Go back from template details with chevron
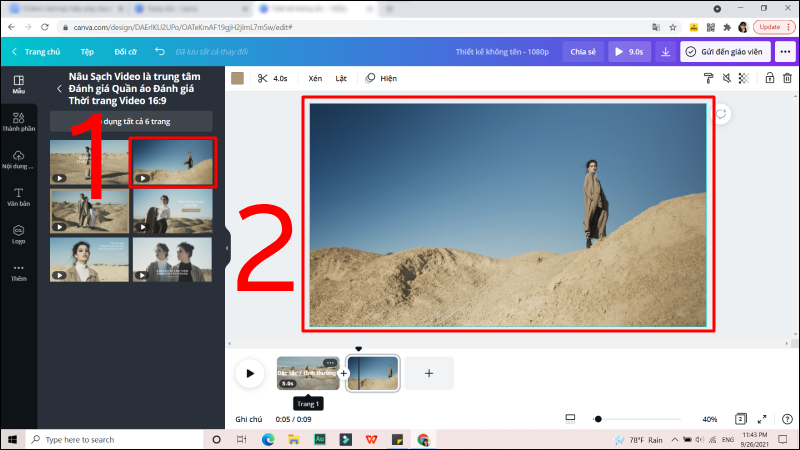Image resolution: width=800 pixels, height=450 pixels. [59, 89]
